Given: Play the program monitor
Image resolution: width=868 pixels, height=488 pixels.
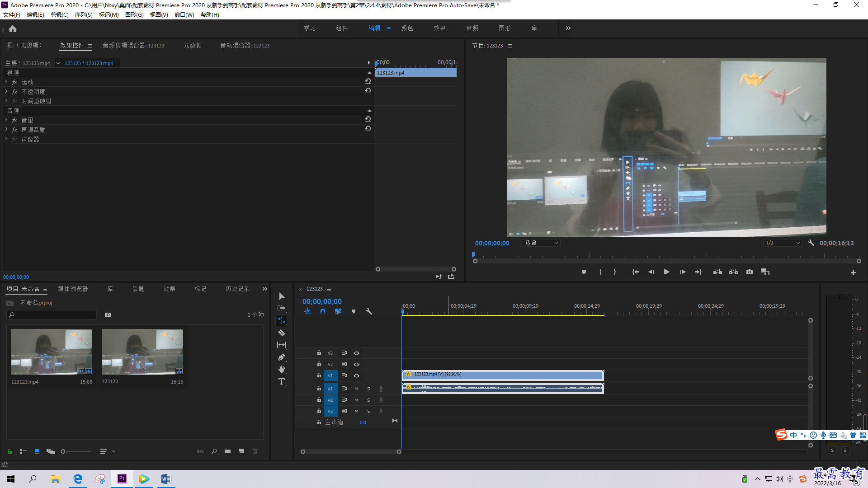Looking at the screenshot, I should click(x=666, y=272).
